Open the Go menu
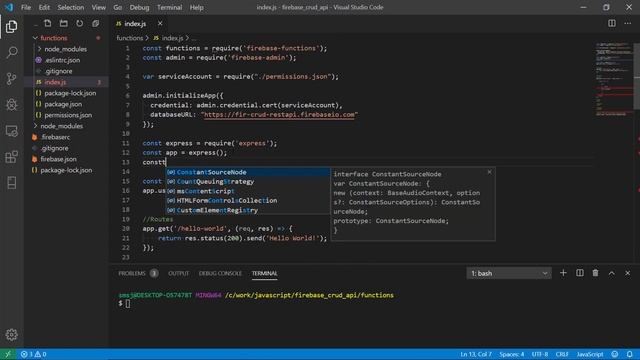This screenshot has width=640, height=360. (x=118, y=7)
